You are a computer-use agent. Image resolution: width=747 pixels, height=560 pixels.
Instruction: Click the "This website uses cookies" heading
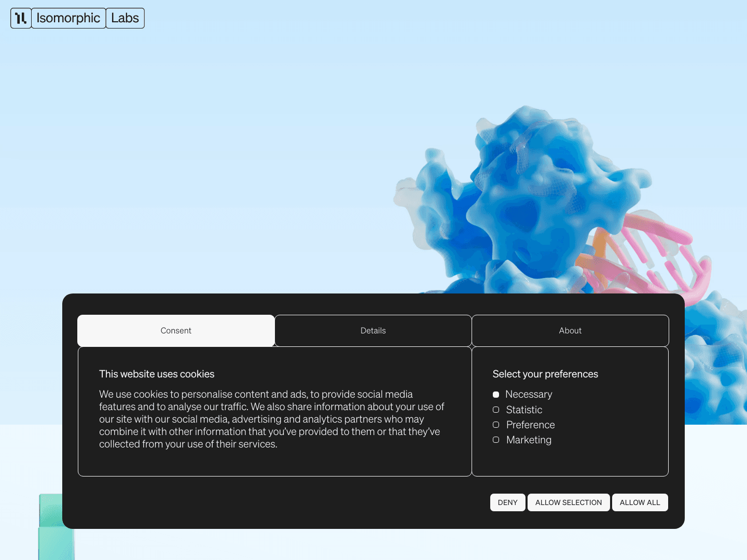[157, 374]
